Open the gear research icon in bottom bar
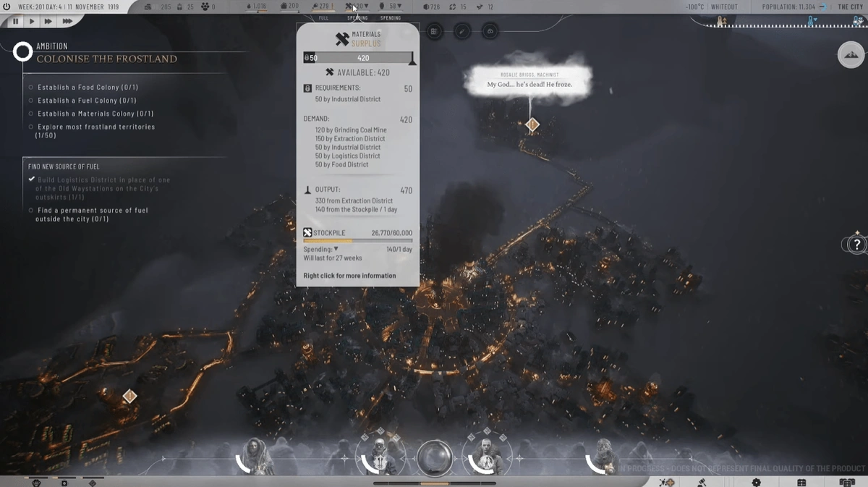The image size is (868, 487). pyautogui.click(x=756, y=482)
